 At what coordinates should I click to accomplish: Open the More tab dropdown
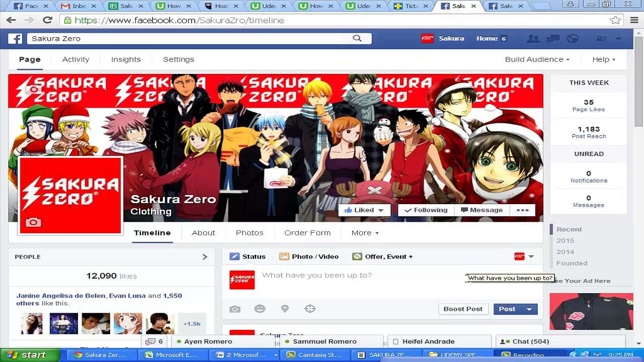pos(365,233)
